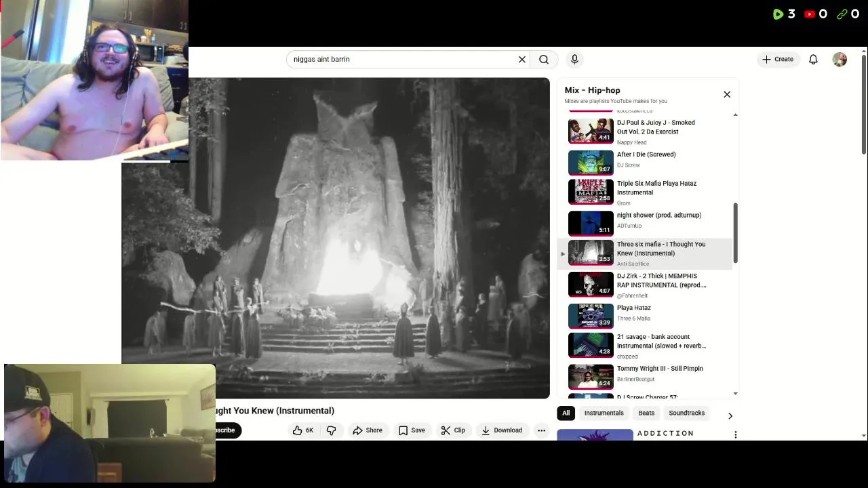
Task: Click the playlist panel scrollbar thumb
Action: [x=736, y=234]
